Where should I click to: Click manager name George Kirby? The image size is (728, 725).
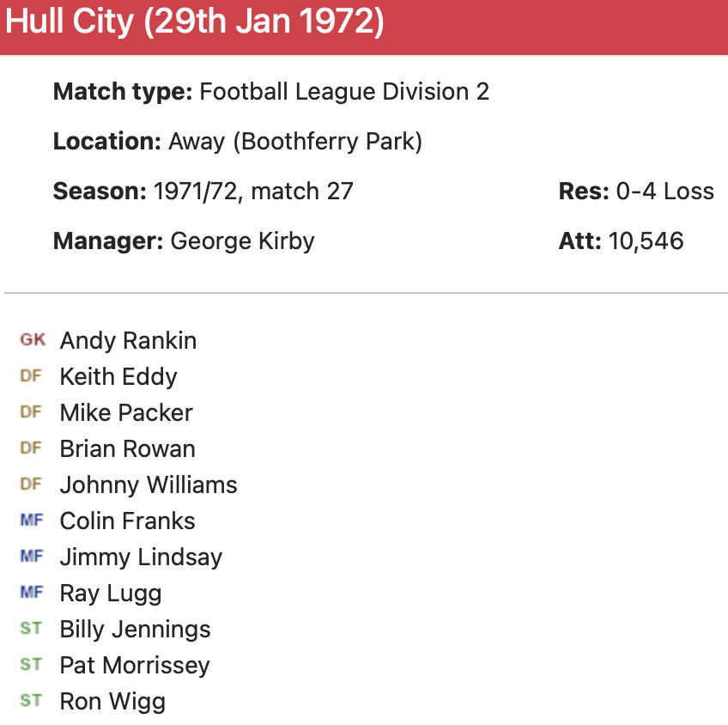pyautogui.click(x=242, y=241)
